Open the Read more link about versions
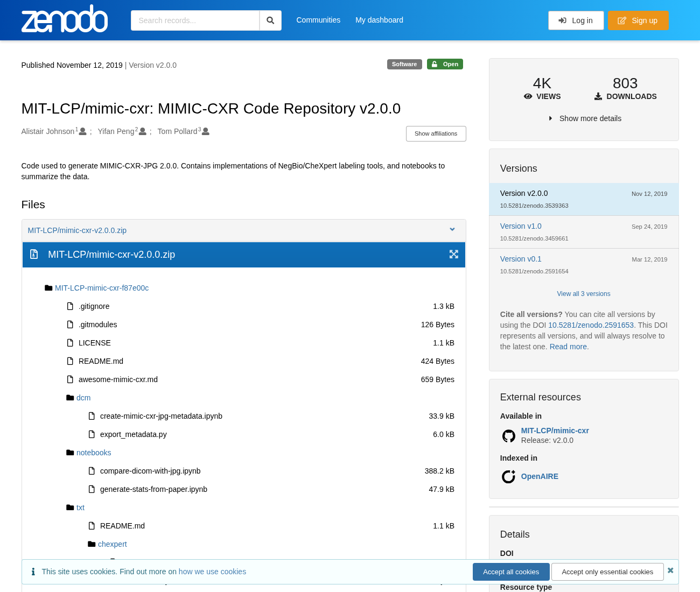Viewport: 700px width, 592px height. coord(568,347)
